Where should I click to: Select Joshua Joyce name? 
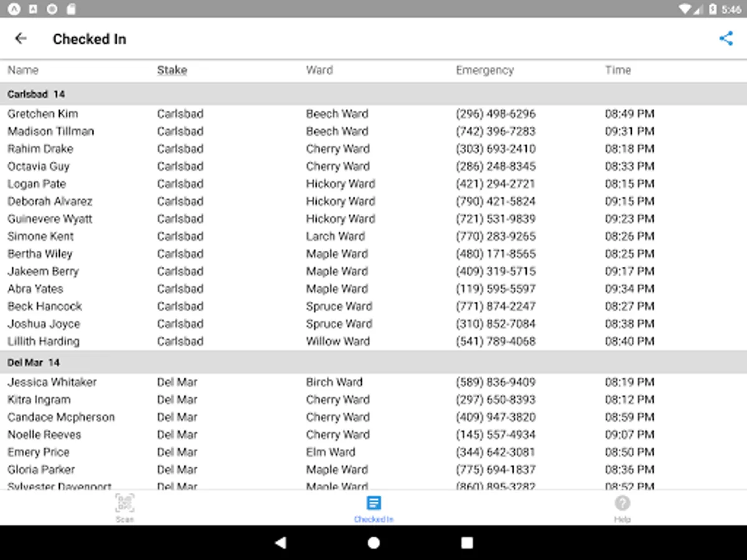coord(44,323)
